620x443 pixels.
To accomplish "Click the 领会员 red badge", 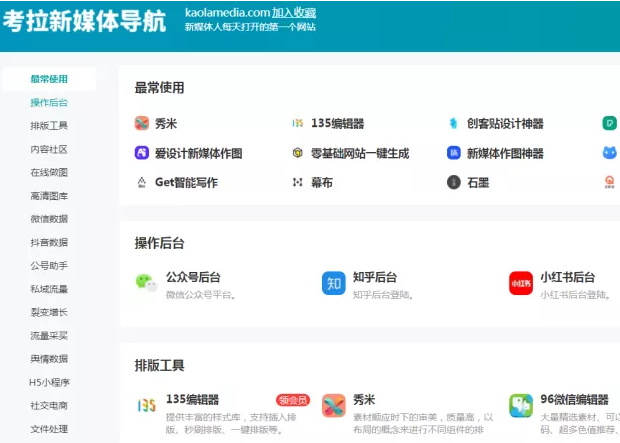I will 293,400.
